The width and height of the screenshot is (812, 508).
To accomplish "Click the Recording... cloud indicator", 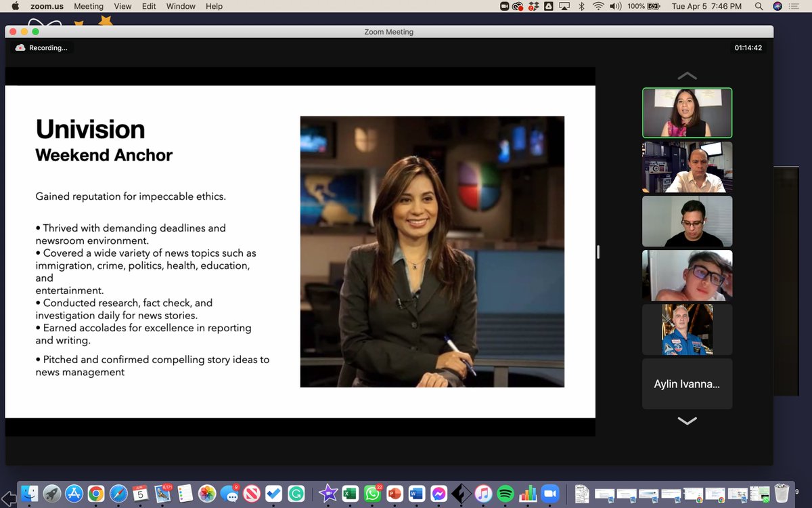I will 42,48.
